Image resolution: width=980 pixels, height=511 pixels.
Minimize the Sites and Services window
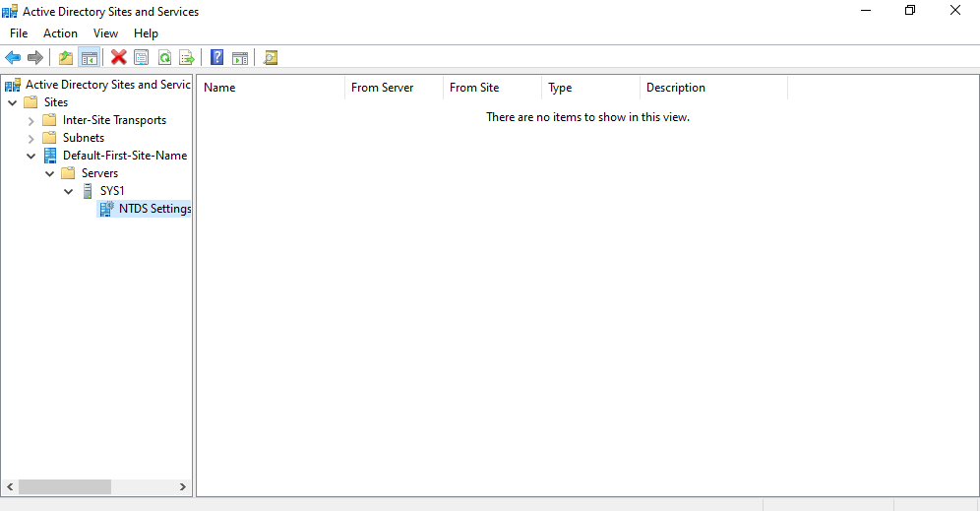[866, 11]
